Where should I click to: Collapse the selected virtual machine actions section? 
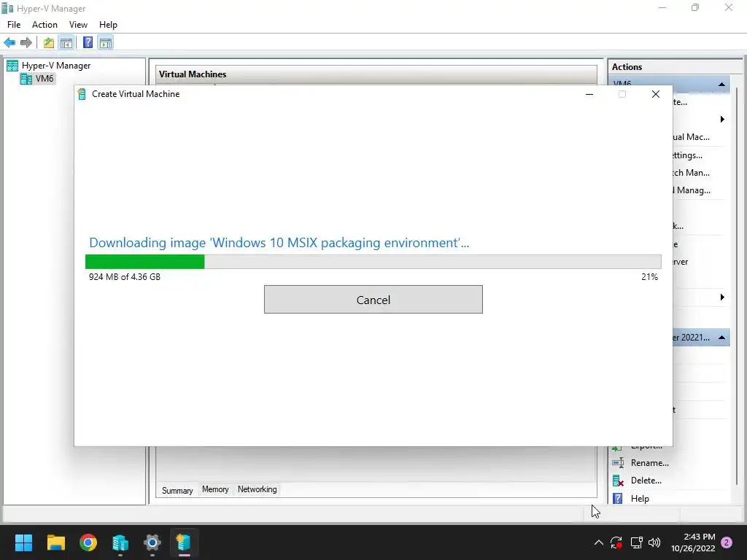[721, 338]
